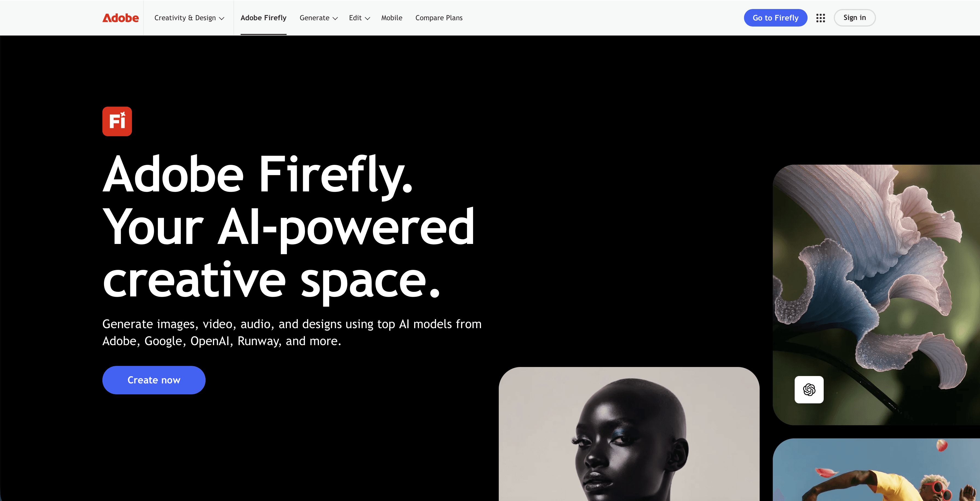Open the portrait image of bald woman
This screenshot has width=980, height=501.
[629, 434]
